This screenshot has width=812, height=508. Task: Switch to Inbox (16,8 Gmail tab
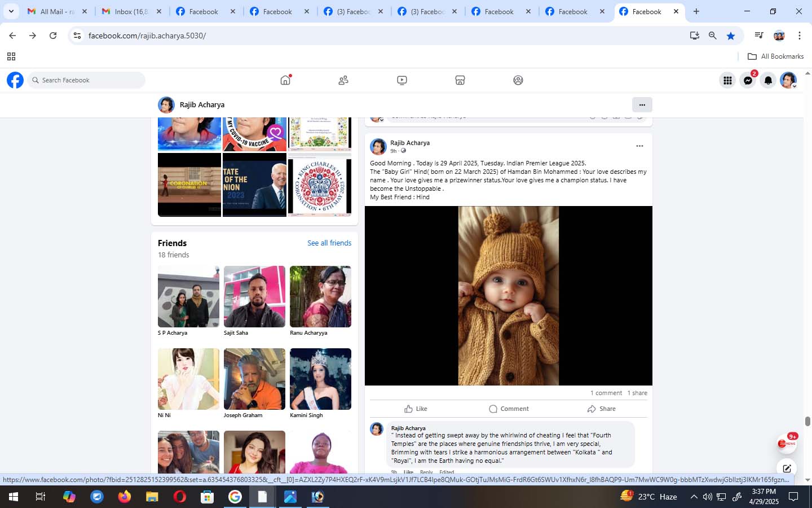131,11
